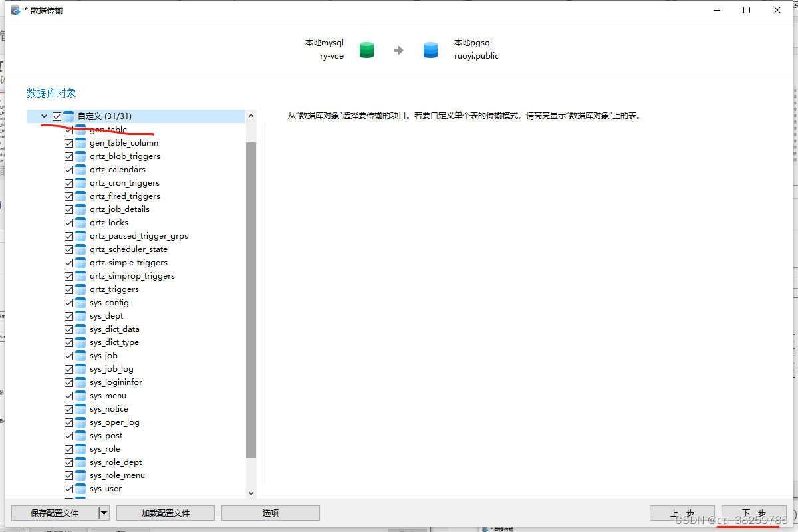Select the sys_user table name
The width and height of the screenshot is (798, 532).
tap(106, 489)
